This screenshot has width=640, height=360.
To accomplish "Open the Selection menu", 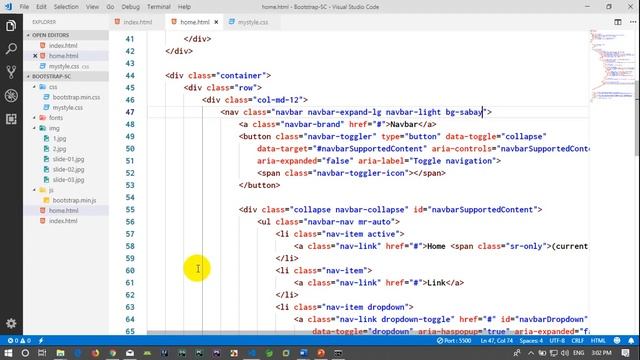I will 66,7.
